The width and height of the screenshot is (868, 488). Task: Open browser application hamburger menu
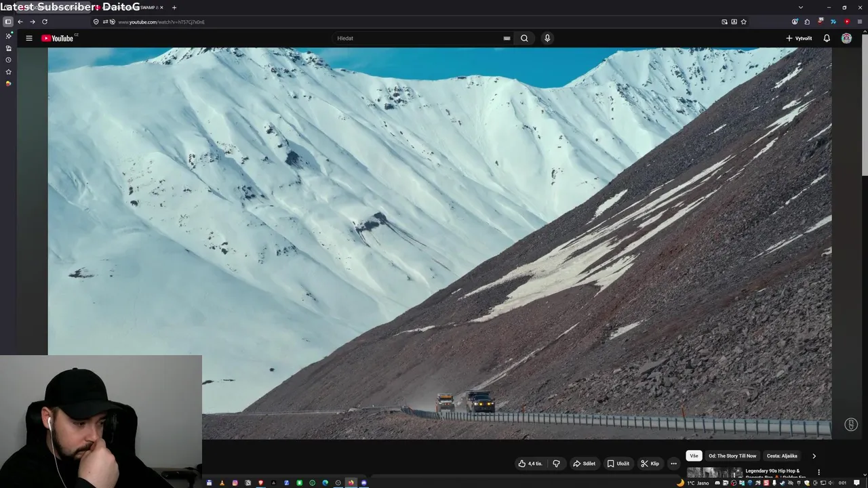click(860, 22)
